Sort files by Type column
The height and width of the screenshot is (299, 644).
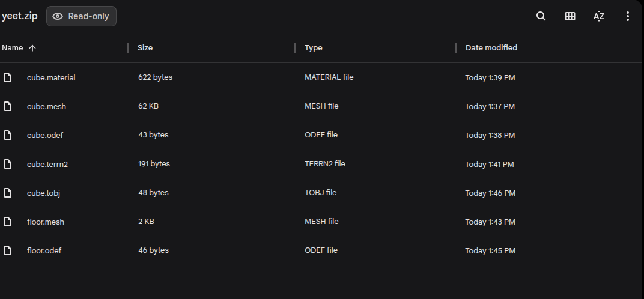[313, 48]
